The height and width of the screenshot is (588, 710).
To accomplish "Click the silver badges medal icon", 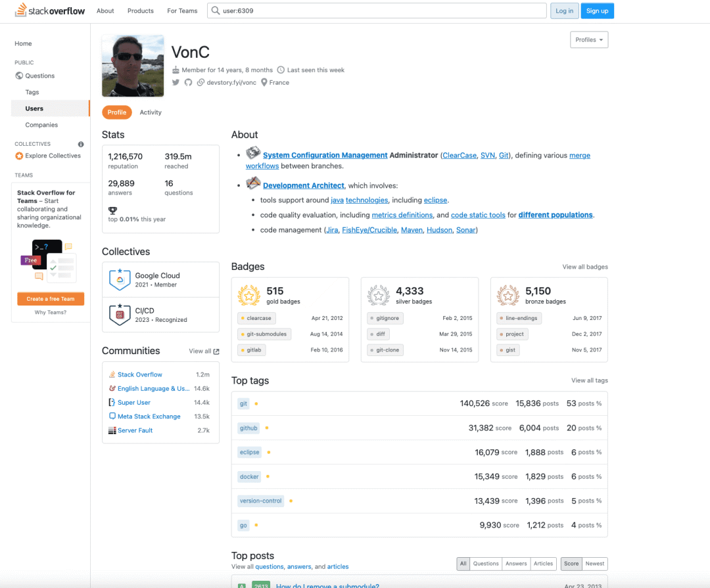I will [x=379, y=296].
